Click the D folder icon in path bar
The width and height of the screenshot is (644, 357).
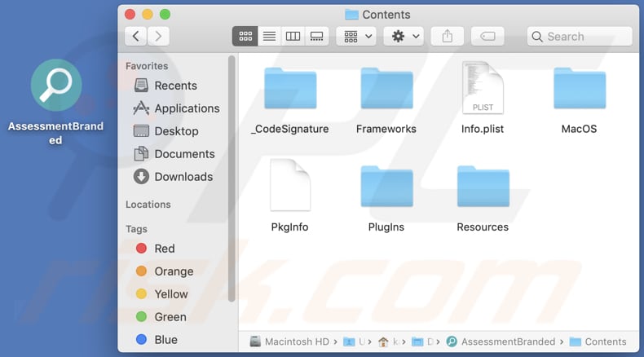[x=417, y=342]
